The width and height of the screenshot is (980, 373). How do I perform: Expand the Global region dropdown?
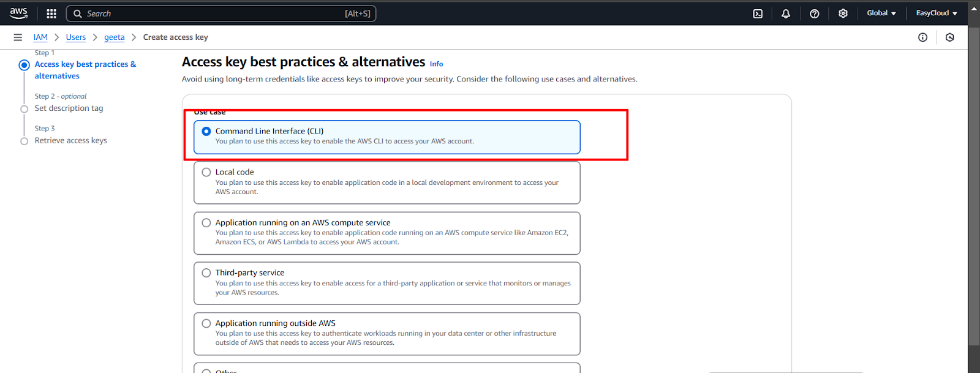coord(881,13)
